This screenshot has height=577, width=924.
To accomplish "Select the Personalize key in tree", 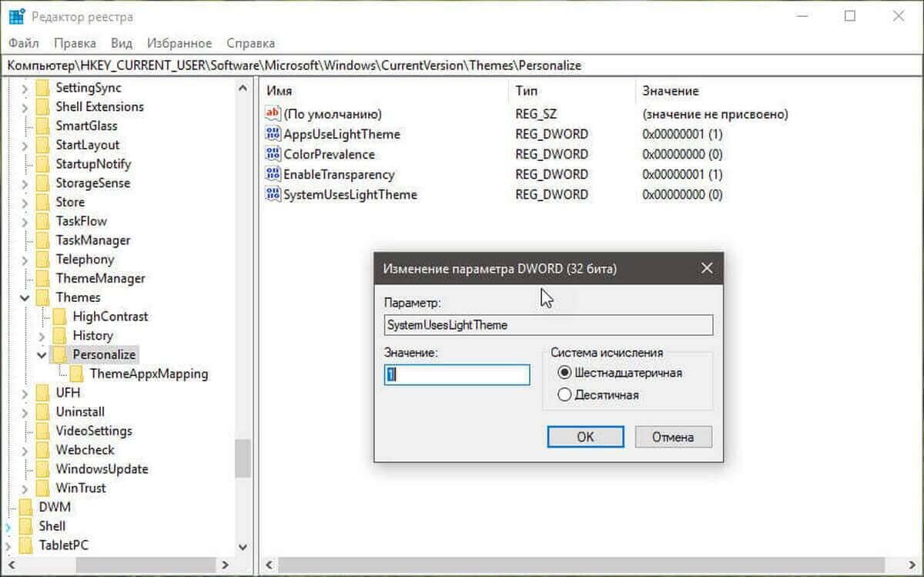I will [104, 355].
